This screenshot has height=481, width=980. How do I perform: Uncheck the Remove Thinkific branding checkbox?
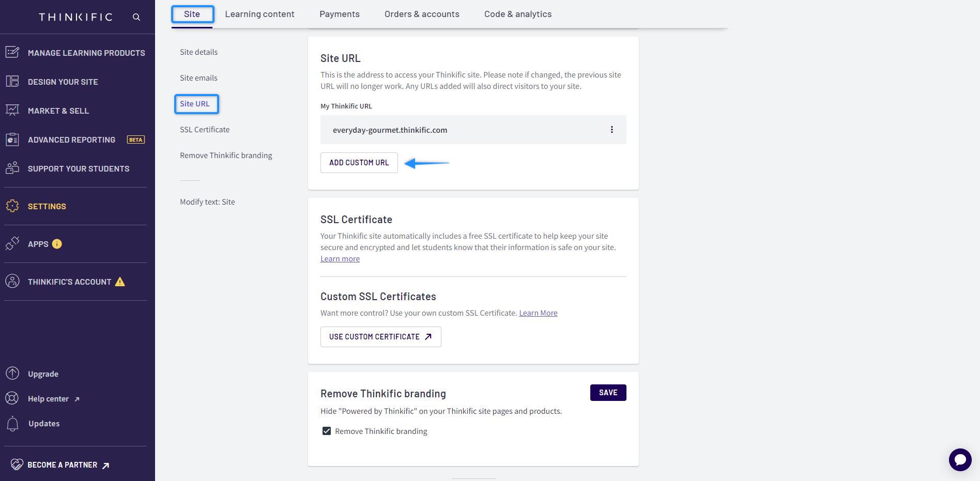pyautogui.click(x=326, y=430)
